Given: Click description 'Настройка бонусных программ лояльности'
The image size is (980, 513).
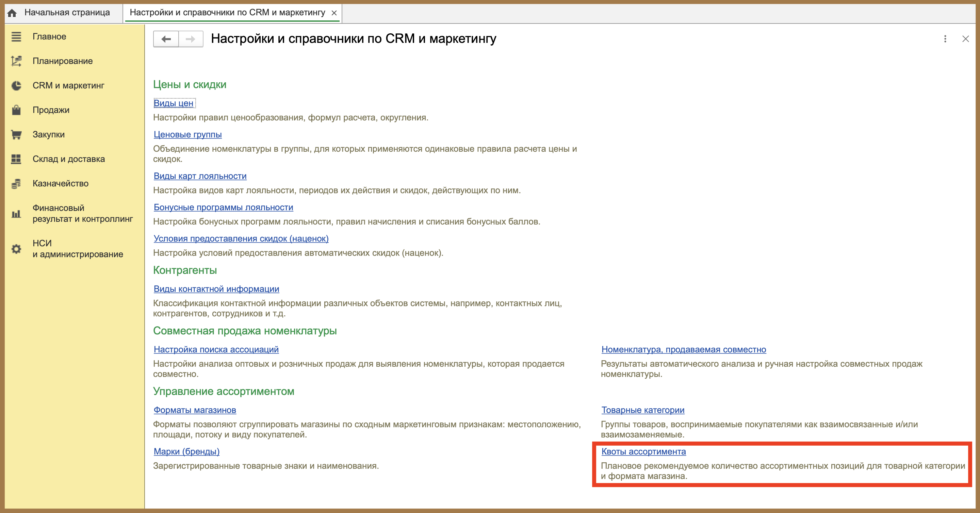Looking at the screenshot, I should [347, 222].
